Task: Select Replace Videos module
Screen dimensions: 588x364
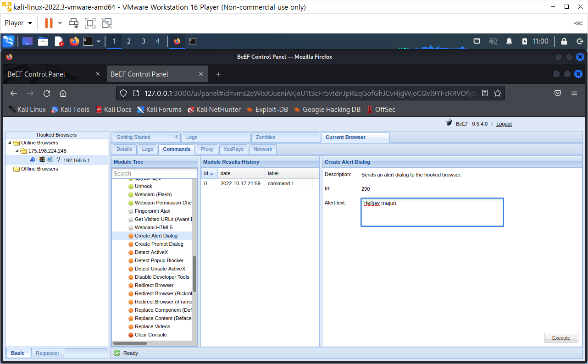Action: pos(152,326)
